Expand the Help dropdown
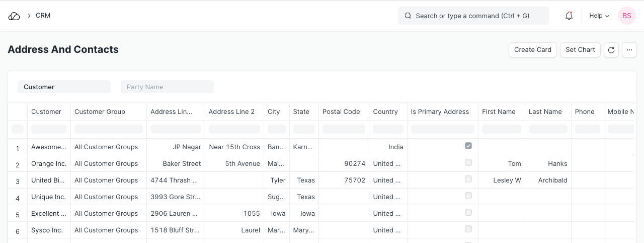 click(x=599, y=16)
